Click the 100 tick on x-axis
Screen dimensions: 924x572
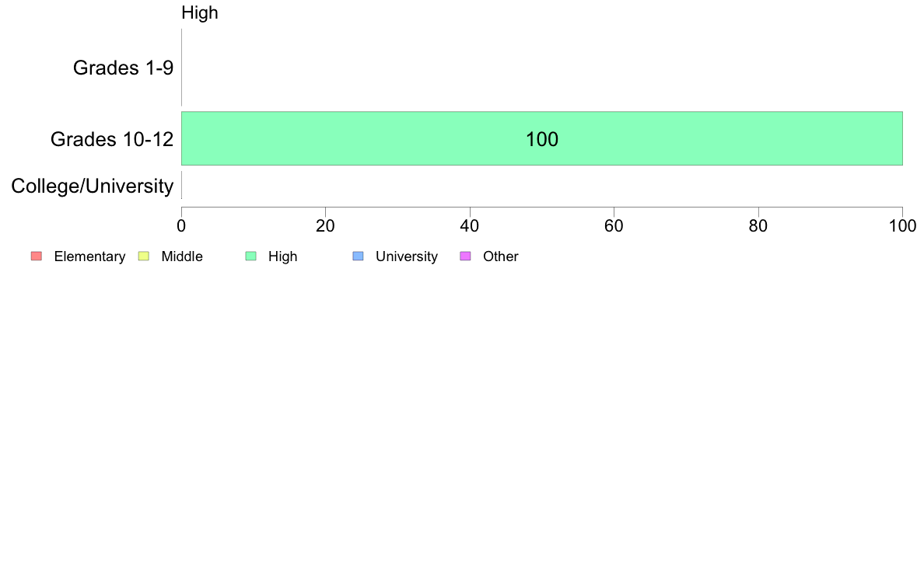[901, 226]
